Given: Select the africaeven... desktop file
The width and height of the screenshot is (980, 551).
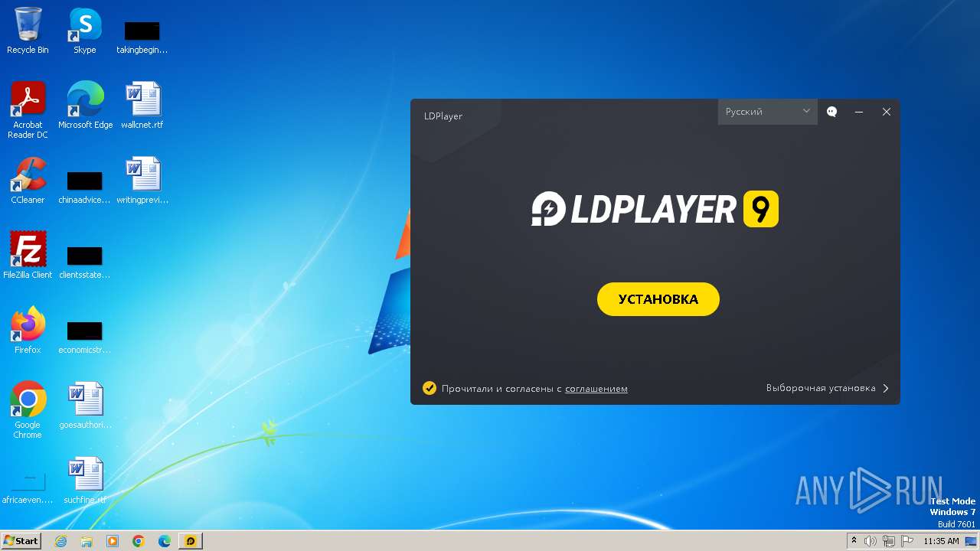Looking at the screenshot, I should (x=28, y=488).
